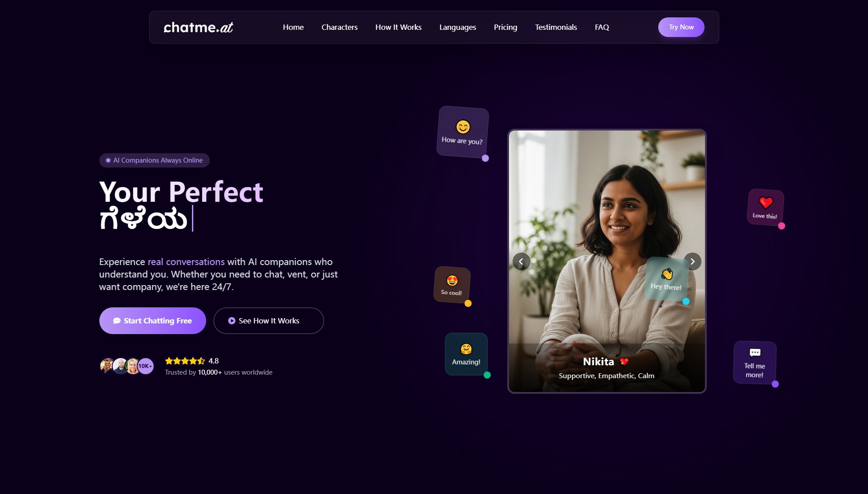Click the AI Companions Always Online badge

154,160
